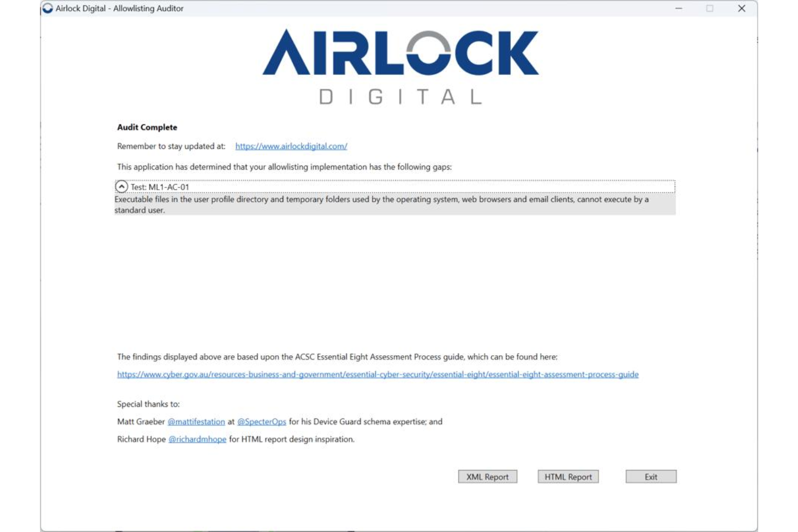
Task: Open the airlockdigital.com website link
Action: click(291, 146)
